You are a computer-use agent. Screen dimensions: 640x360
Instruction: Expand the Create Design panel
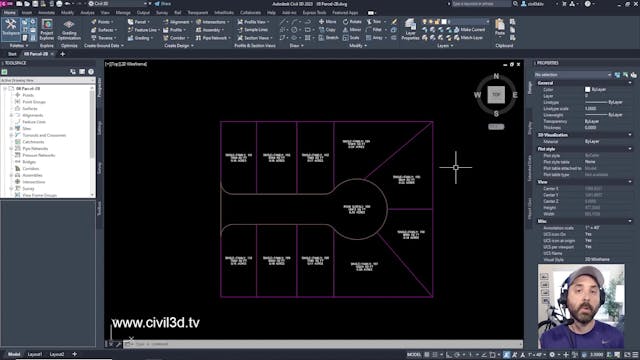click(x=179, y=46)
